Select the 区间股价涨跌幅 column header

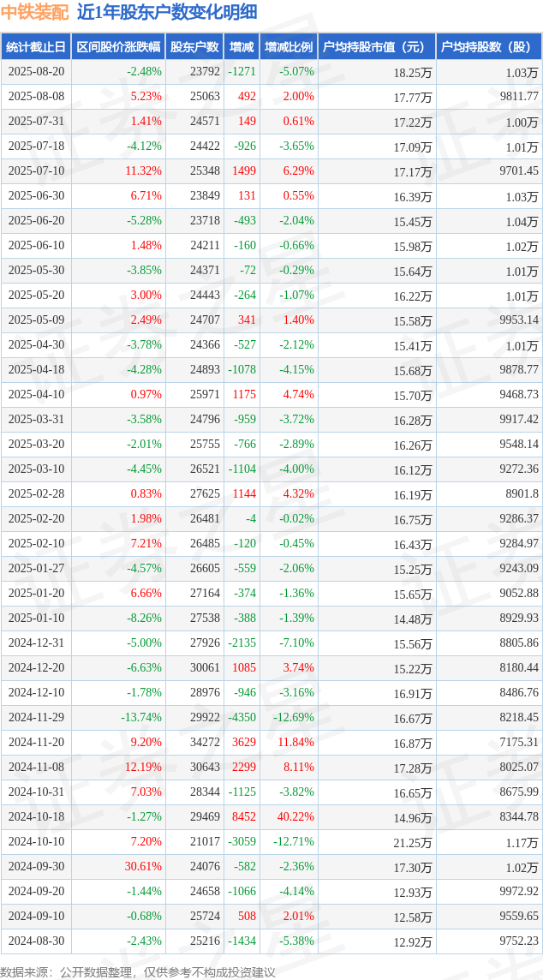click(x=118, y=46)
